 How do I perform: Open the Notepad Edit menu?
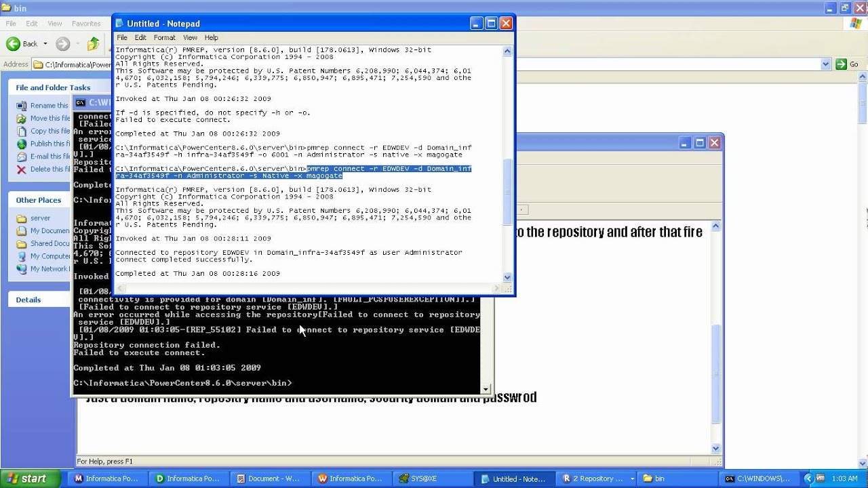tap(140, 37)
